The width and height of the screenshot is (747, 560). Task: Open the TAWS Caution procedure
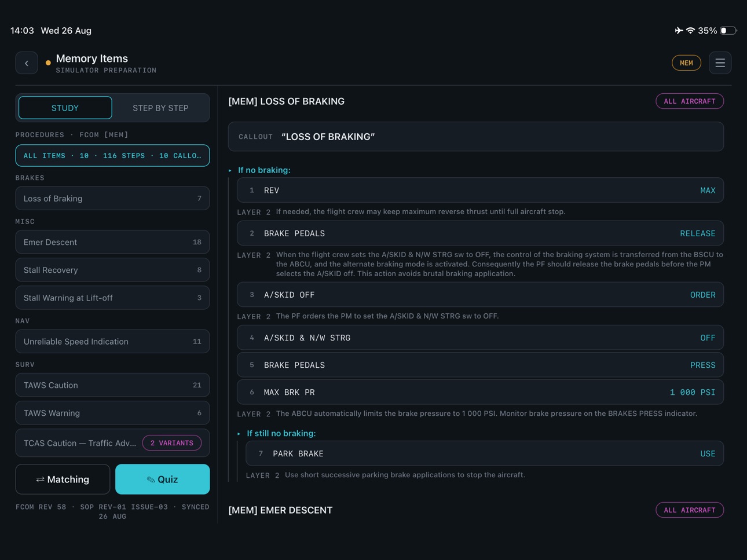(x=112, y=385)
